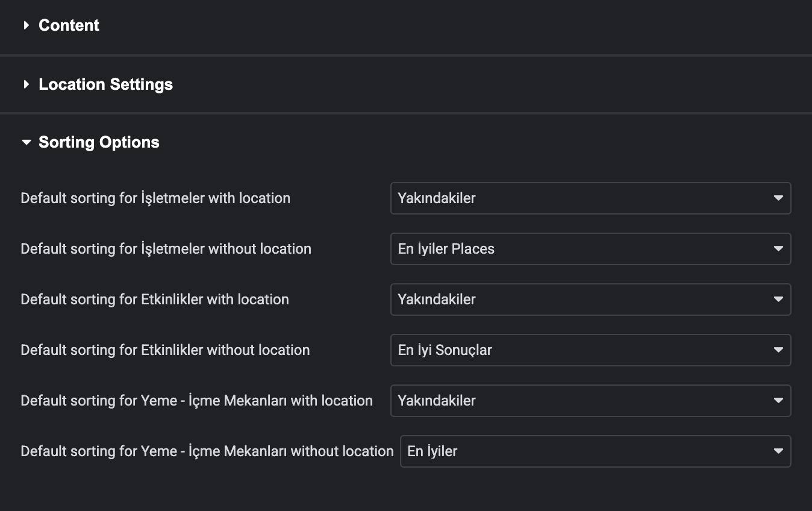Click caret arrow of En İyi Sonuçlar select

click(778, 350)
